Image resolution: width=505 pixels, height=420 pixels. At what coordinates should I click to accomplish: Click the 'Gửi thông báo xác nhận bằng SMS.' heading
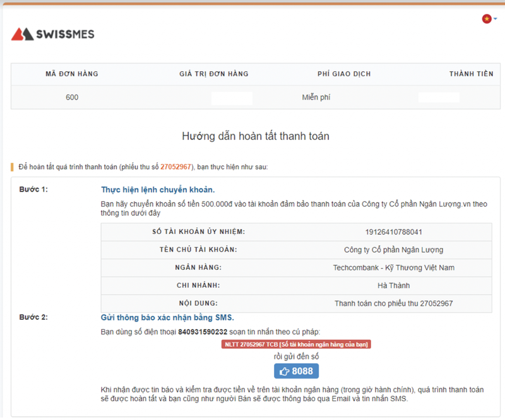[167, 318]
